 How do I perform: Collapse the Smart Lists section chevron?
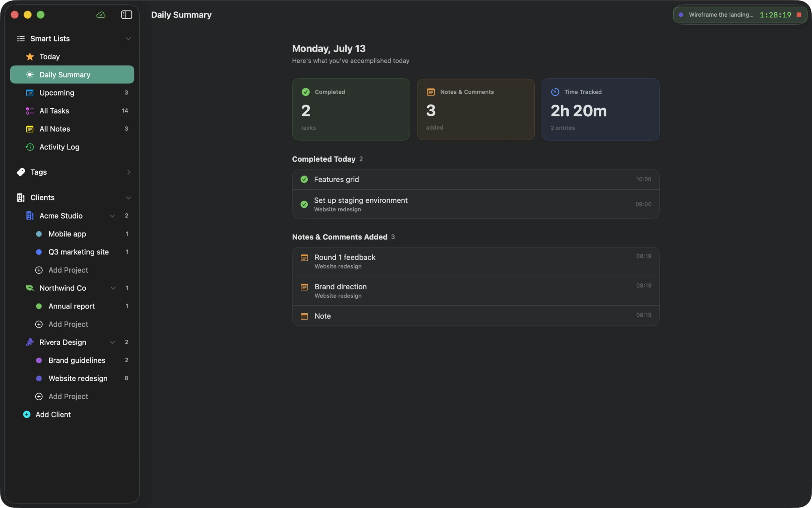pos(128,39)
